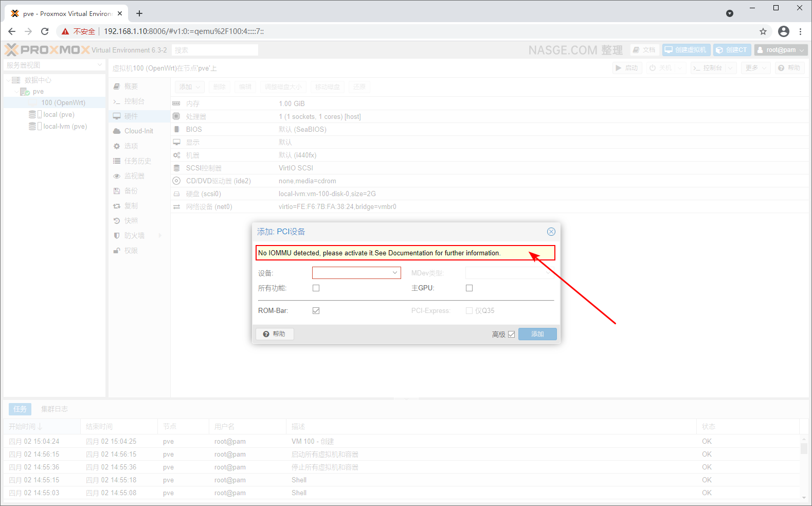Open the hardware 添加 add dropdown
This screenshot has height=506, width=812.
(x=190, y=87)
